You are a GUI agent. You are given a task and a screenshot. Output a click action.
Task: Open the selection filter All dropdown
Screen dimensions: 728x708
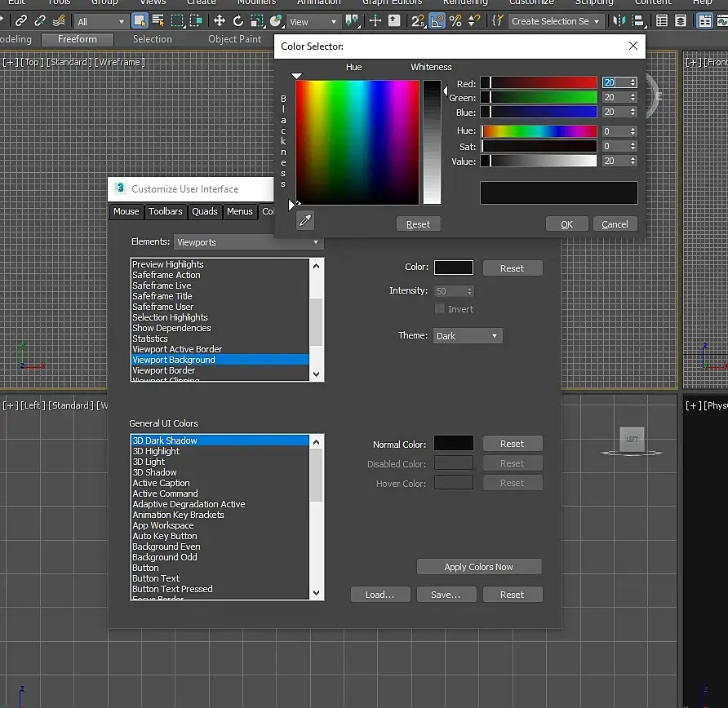click(x=101, y=22)
